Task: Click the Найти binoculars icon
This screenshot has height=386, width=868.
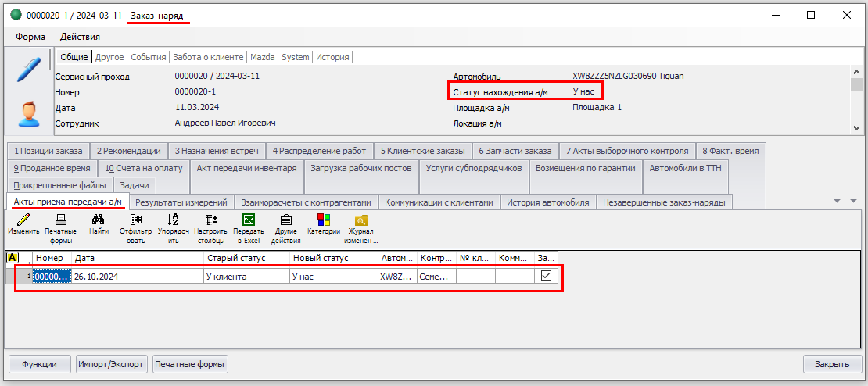Action: [99, 220]
